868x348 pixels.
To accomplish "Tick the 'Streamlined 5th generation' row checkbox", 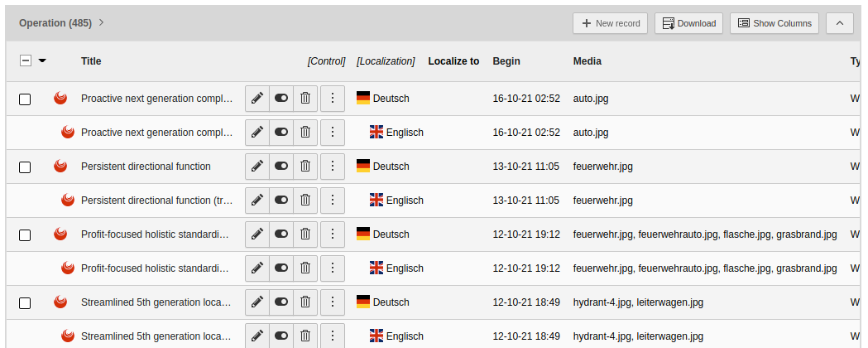I will 25,303.
